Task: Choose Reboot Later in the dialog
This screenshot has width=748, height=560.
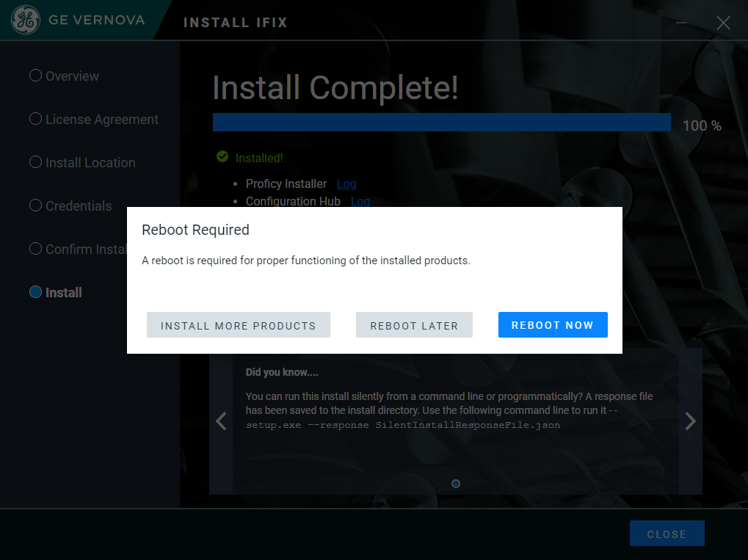Action: tap(414, 325)
